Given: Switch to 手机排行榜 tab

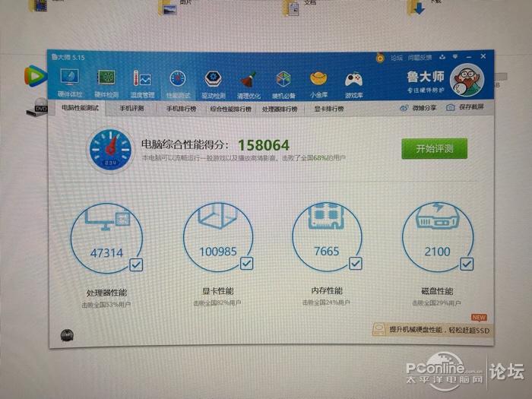Looking at the screenshot, I should (x=181, y=109).
